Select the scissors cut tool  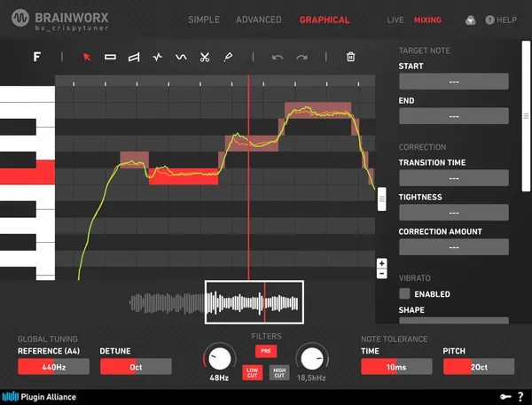(x=205, y=57)
